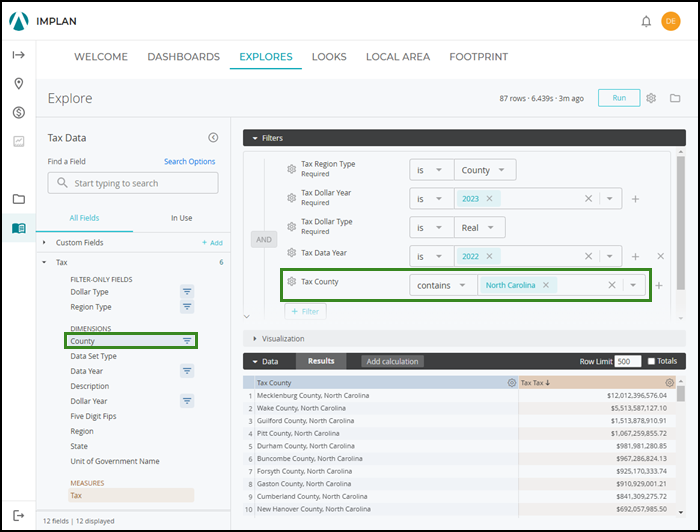
Task: Select the Unit of Government Name dimension
Action: tap(115, 461)
